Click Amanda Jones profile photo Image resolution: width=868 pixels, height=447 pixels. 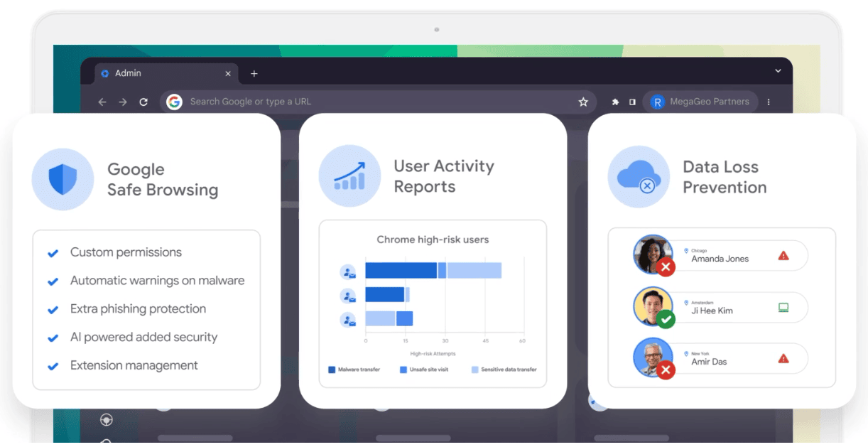coord(652,254)
